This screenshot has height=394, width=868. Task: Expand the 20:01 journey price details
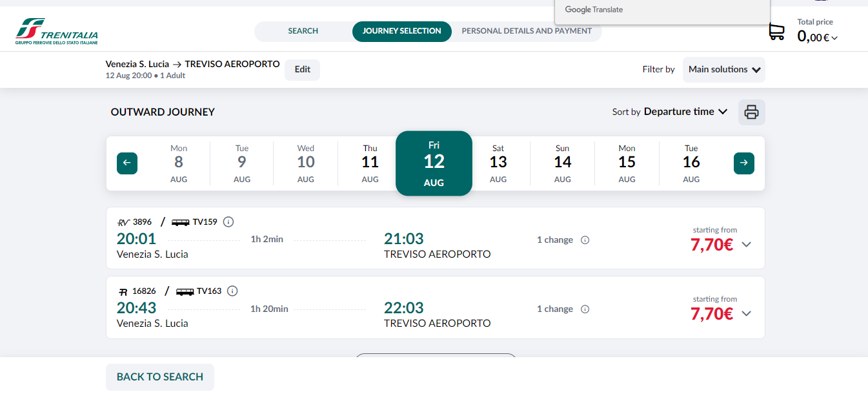coord(747,245)
